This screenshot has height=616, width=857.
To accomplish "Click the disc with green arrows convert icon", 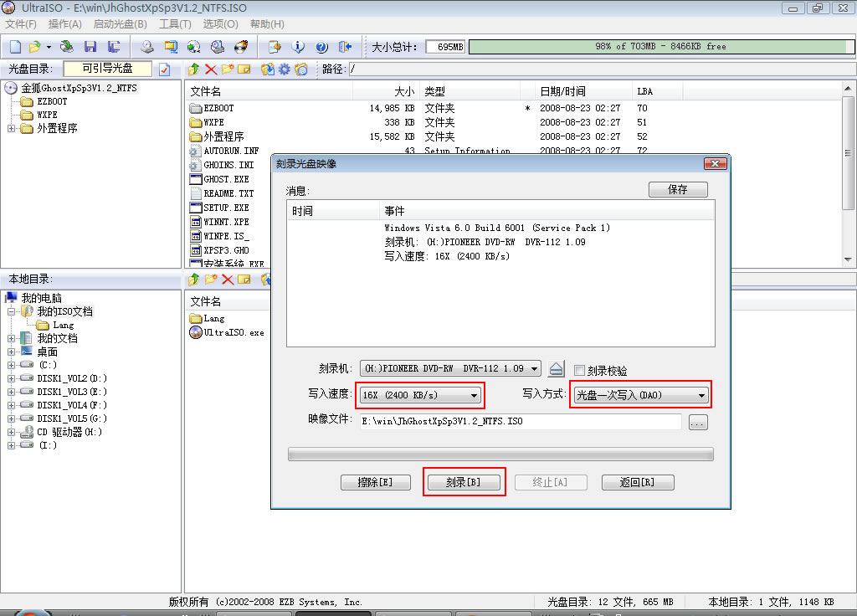I will coord(193,47).
